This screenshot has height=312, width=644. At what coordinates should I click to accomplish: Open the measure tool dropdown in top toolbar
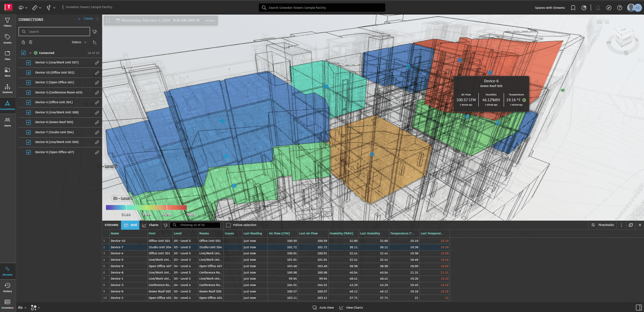coord(39,7)
